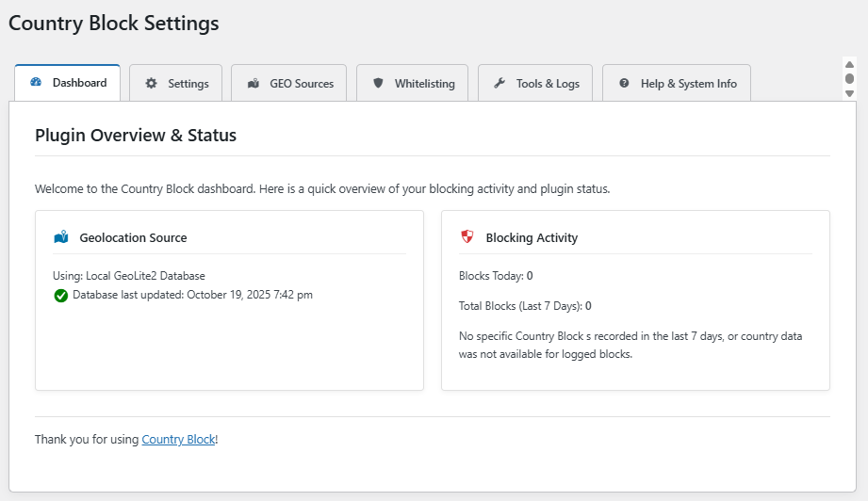868x501 pixels.
Task: Click the shield icon on the Whitelisting tab
Action: tap(378, 83)
